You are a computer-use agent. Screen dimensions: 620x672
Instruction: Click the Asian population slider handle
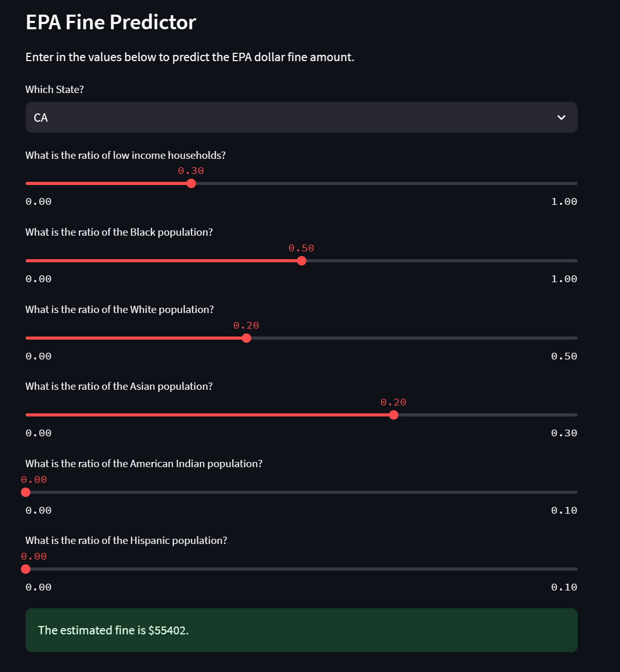point(394,415)
